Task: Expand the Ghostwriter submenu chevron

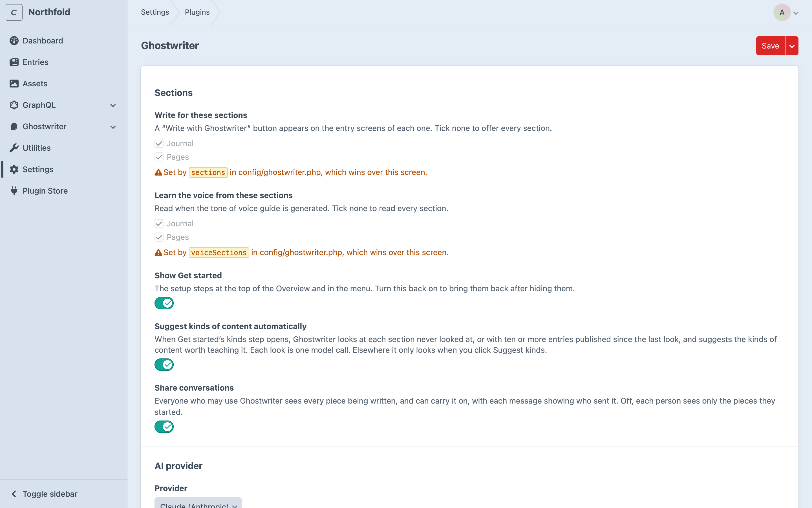Action: click(x=113, y=127)
